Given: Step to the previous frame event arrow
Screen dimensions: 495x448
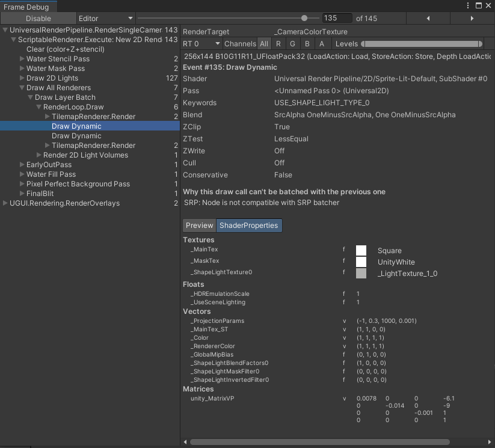Looking at the screenshot, I should click(x=428, y=18).
